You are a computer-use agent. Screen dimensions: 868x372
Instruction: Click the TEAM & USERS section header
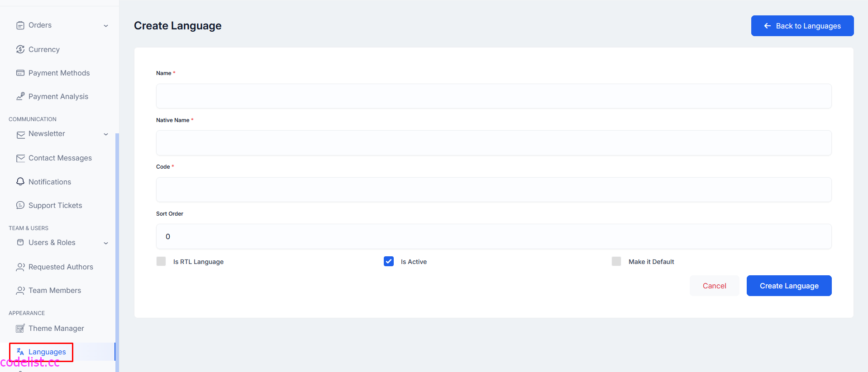pyautogui.click(x=29, y=228)
